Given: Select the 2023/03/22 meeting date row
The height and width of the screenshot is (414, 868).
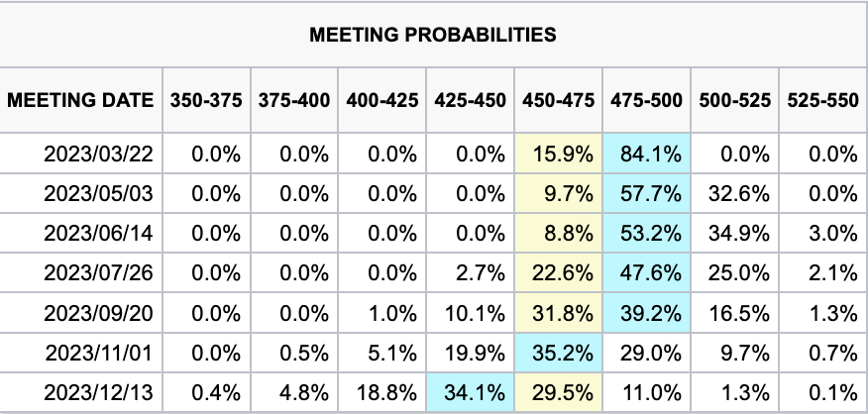Looking at the screenshot, I should point(99,154).
